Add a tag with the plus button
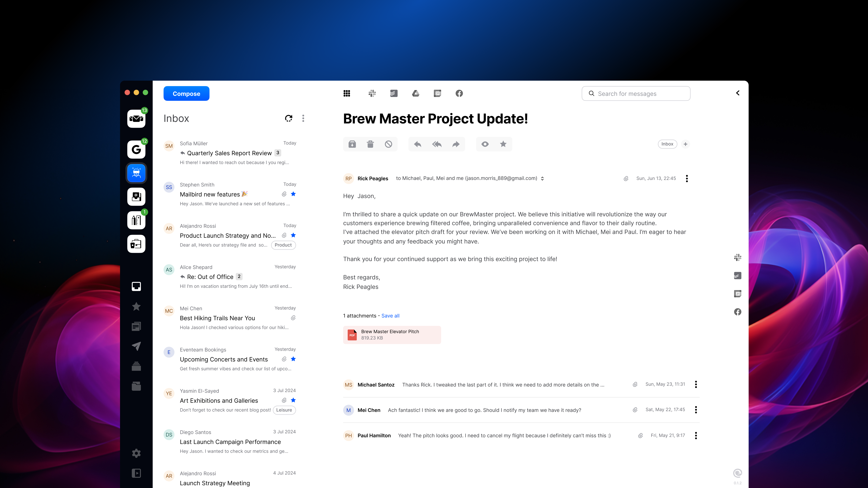 pos(685,144)
